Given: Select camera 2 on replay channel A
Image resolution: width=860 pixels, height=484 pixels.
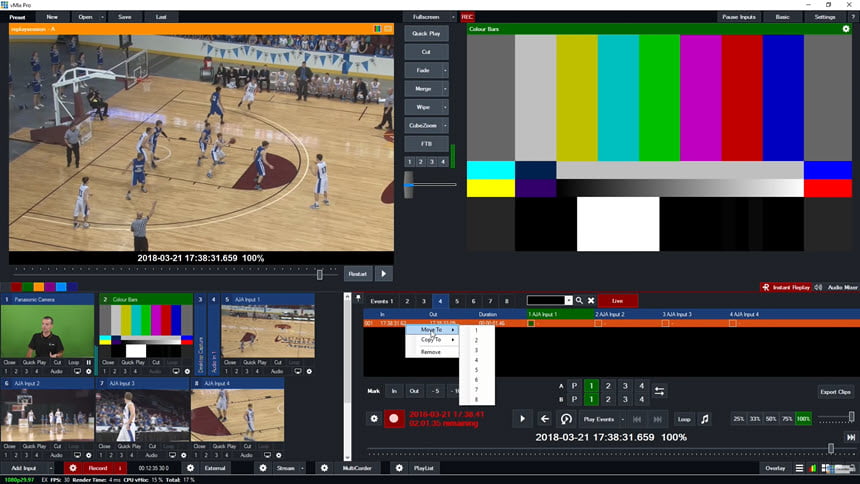Looking at the screenshot, I should tap(608, 386).
